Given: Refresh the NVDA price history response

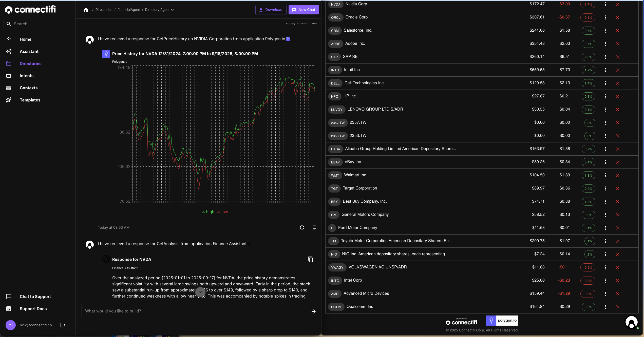Looking at the screenshot, I should 302,227.
